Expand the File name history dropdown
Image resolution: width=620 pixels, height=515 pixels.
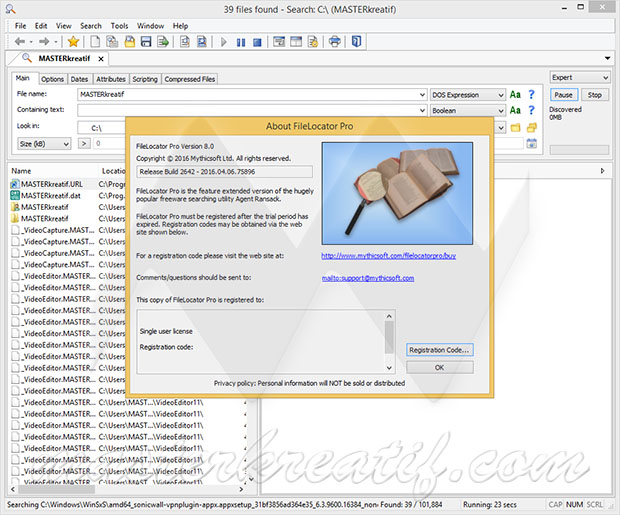[x=422, y=95]
